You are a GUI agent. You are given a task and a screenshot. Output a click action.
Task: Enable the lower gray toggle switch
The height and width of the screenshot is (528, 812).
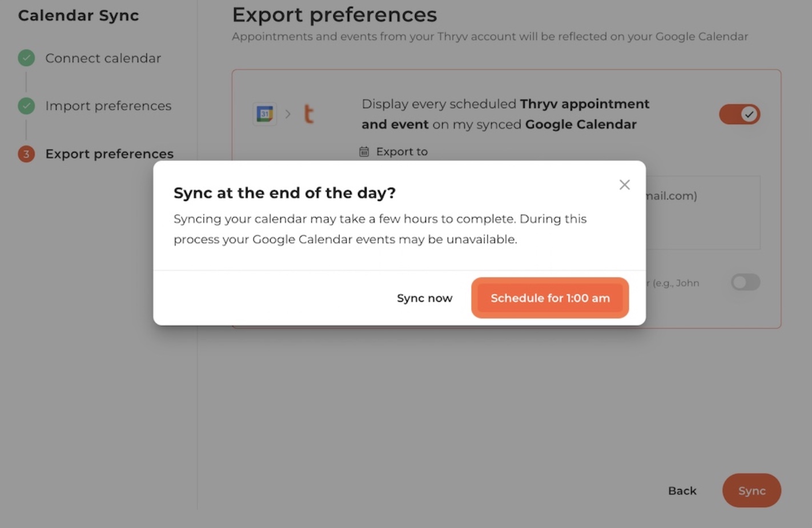[x=746, y=282]
